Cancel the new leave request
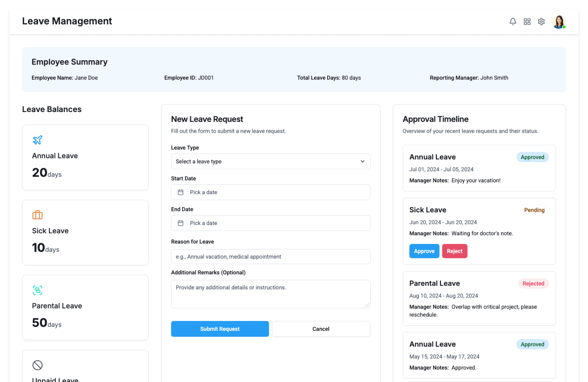The height and width of the screenshot is (382, 588). [321, 329]
